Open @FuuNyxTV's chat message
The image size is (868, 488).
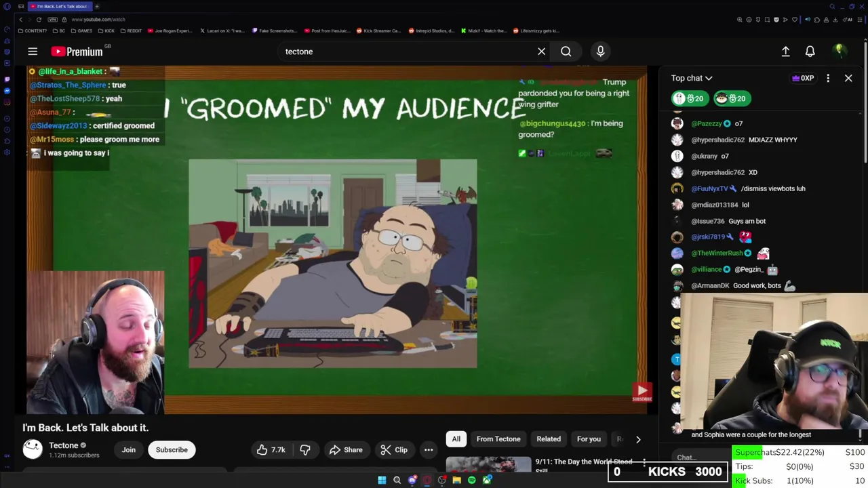click(x=749, y=188)
